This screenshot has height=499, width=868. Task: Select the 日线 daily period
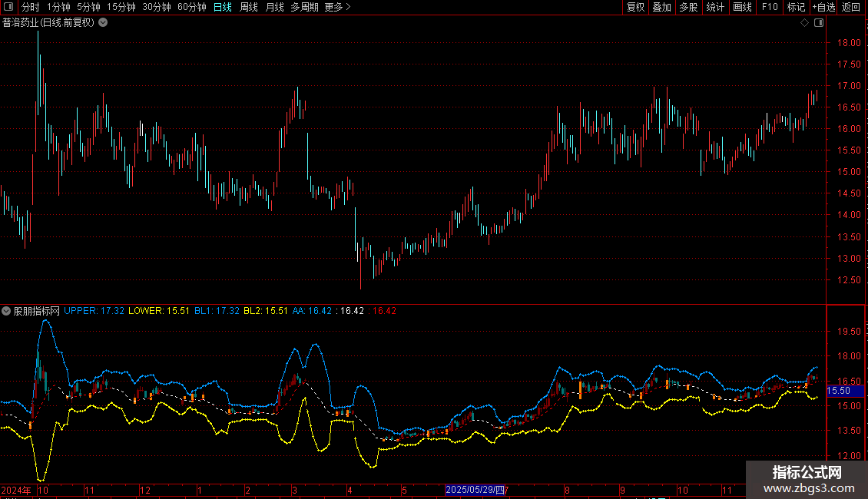tap(223, 7)
